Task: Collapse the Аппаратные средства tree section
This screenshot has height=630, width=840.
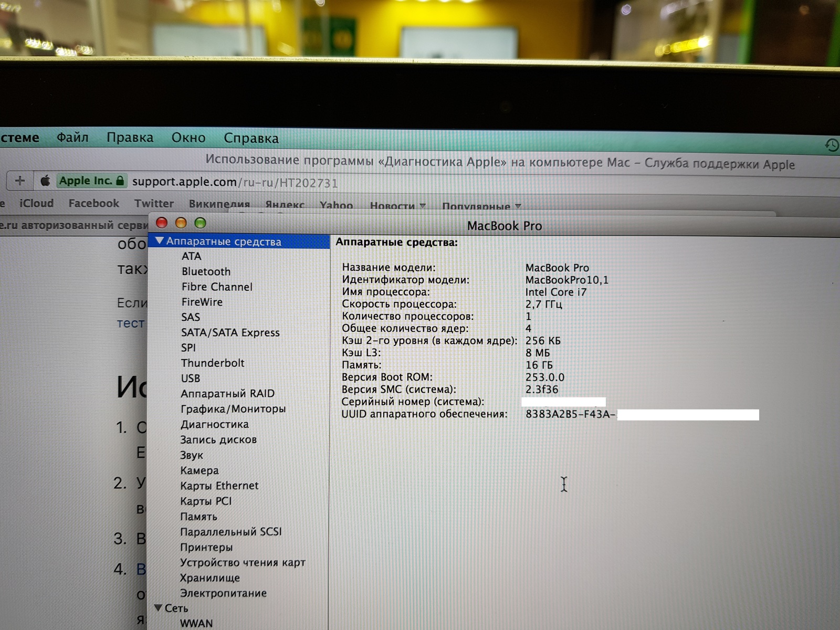Action: pyautogui.click(x=160, y=240)
